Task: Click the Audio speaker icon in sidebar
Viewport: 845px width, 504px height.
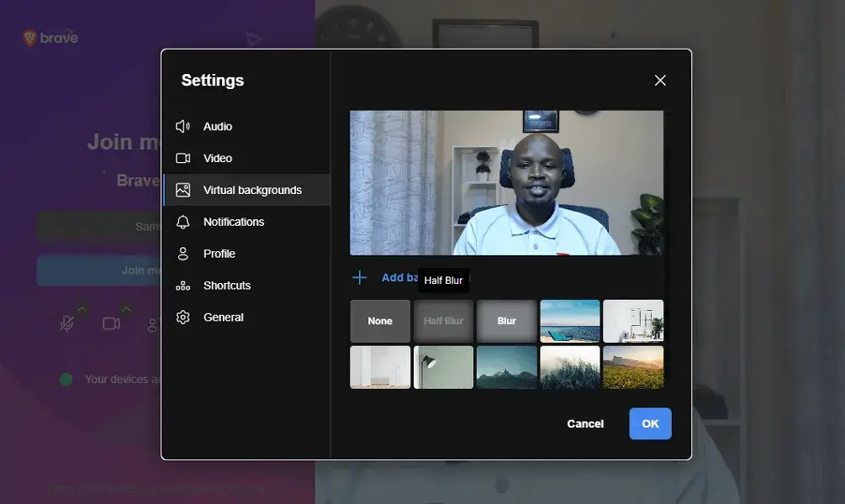Action: pyautogui.click(x=182, y=127)
